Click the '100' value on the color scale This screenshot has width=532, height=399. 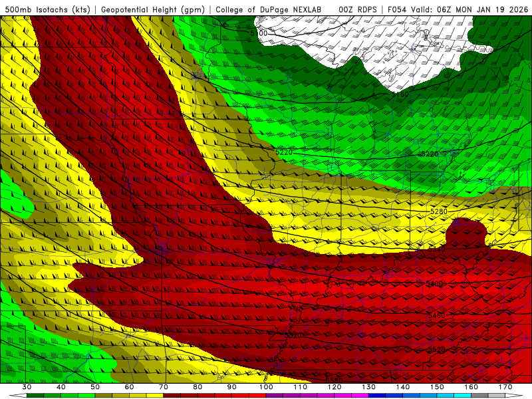[267, 387]
